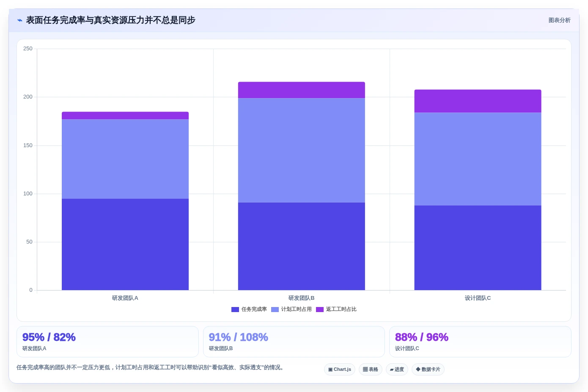Click the 200 y-axis tick label
588x392 pixels.
pyautogui.click(x=28, y=97)
